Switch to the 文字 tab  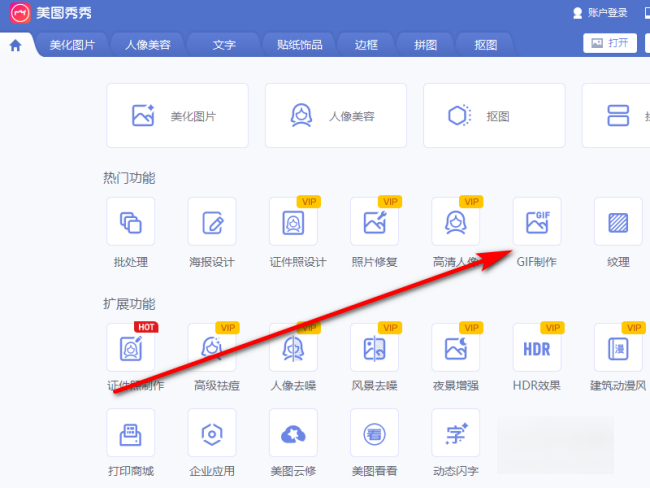[x=224, y=45]
